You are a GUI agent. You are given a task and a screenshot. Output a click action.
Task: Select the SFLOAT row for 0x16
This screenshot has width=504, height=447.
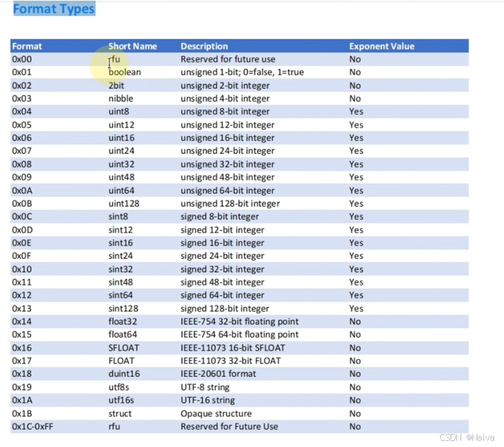pos(123,348)
